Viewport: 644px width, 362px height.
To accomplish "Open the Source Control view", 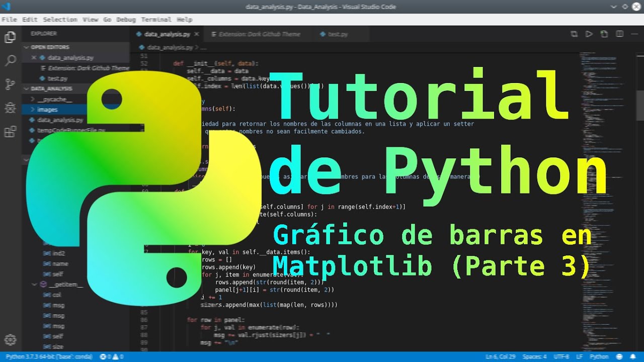I will [10, 84].
